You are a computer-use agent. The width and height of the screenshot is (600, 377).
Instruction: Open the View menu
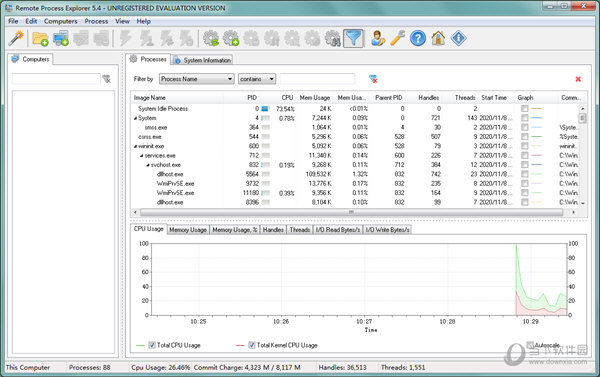[x=122, y=21]
